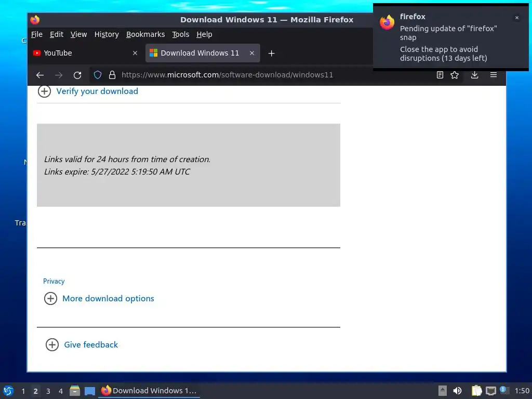Toggle reader view icon

(440, 75)
